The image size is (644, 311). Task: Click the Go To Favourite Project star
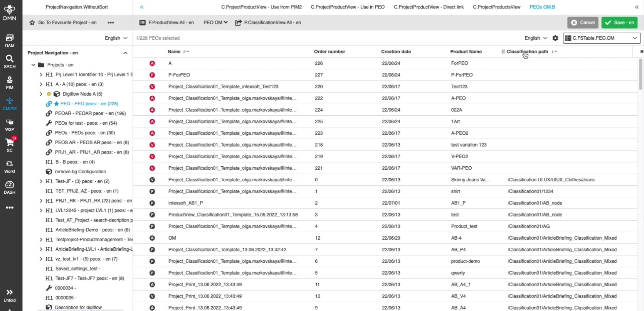(x=32, y=23)
